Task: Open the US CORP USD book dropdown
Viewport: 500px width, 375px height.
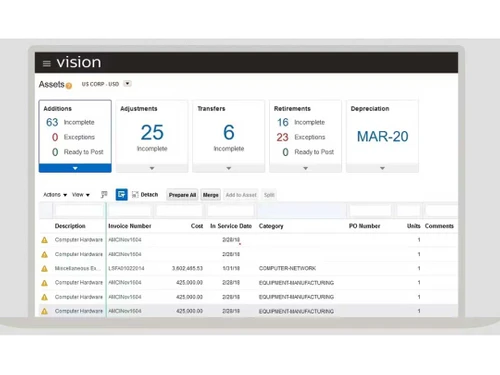Action: point(127,84)
